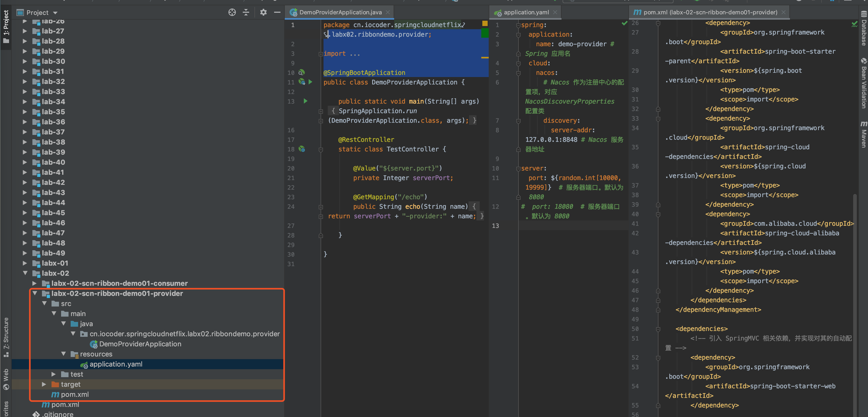Collapse labx-02-scn-ribbon-demo01-provider module

(x=34, y=293)
